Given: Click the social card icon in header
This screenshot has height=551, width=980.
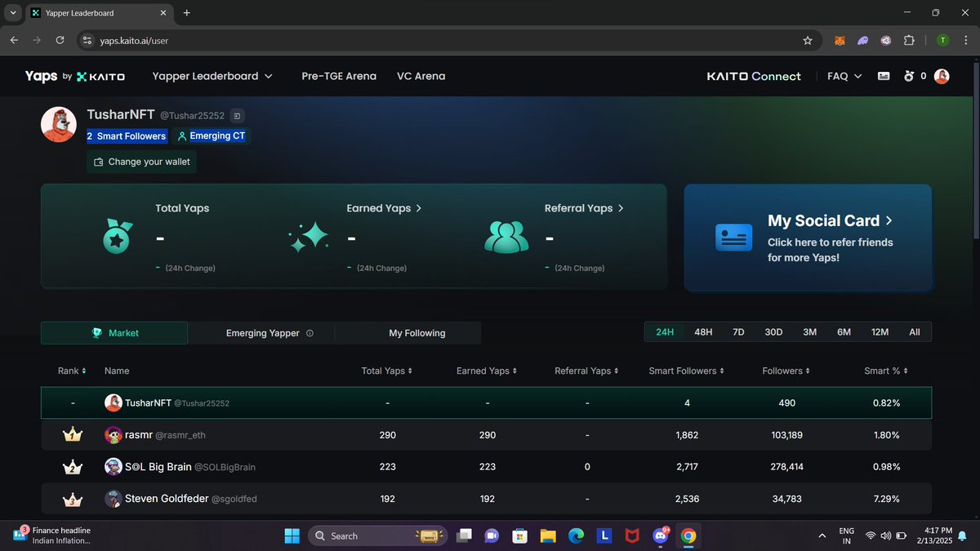Looking at the screenshot, I should click(x=884, y=76).
